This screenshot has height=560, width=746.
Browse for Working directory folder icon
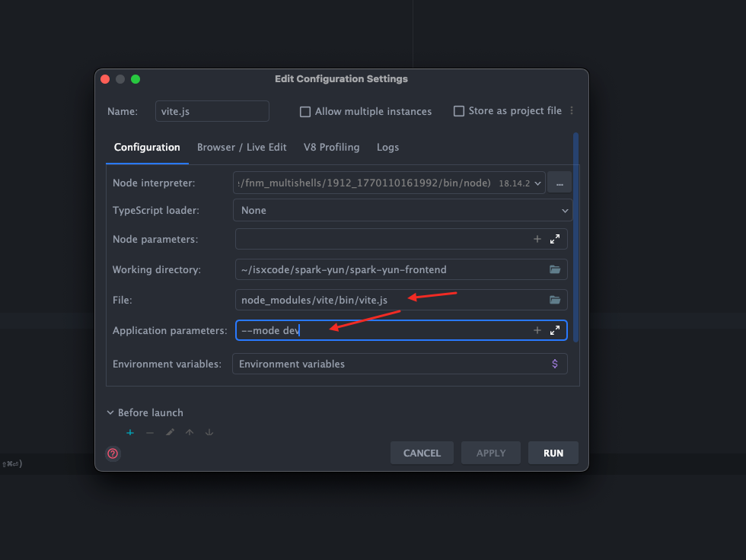tap(555, 269)
